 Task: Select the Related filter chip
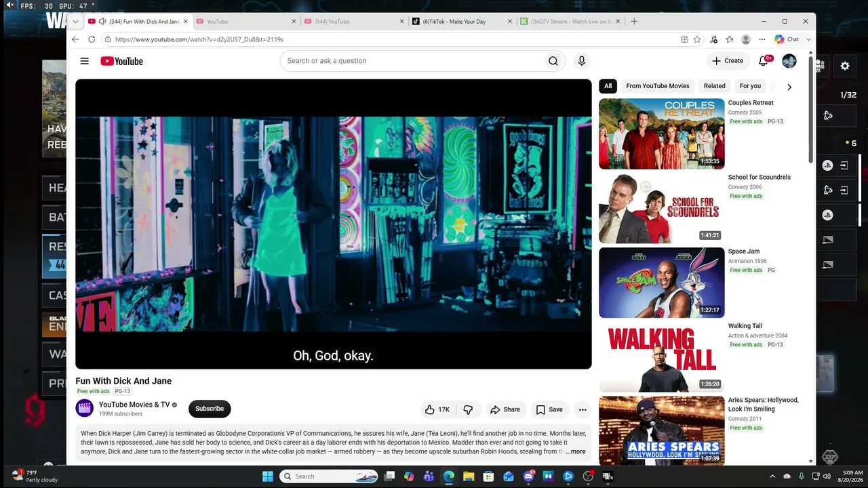(x=714, y=86)
